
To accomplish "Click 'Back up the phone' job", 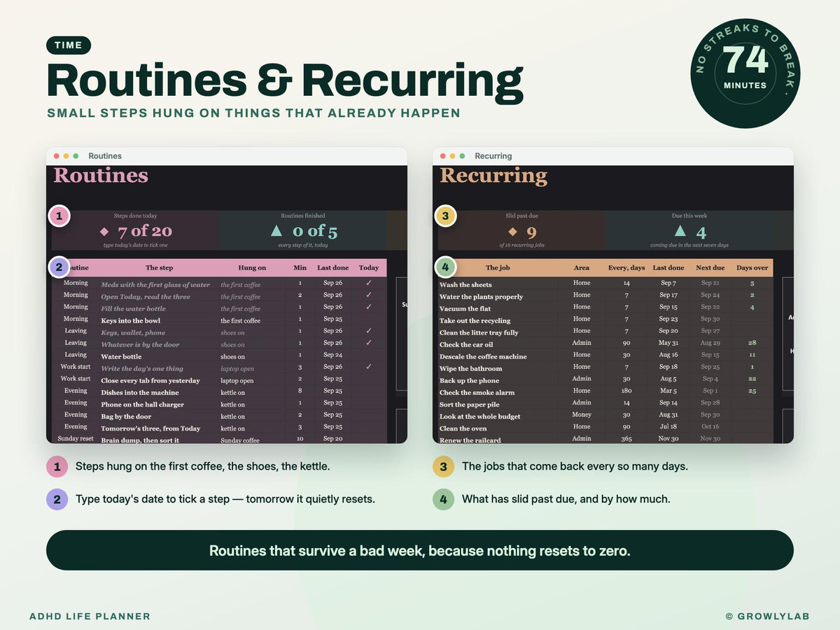I will click(x=469, y=381).
